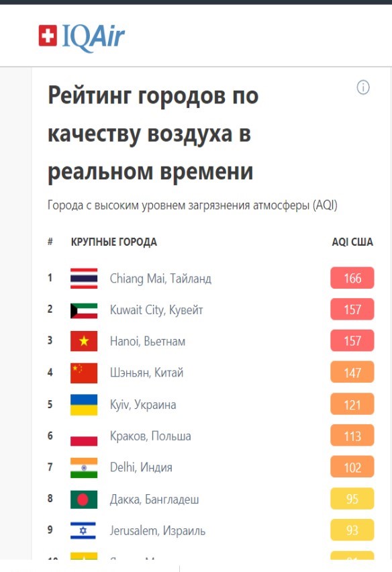
Task: Click the AQI badge for Краков
Action: coord(352,436)
